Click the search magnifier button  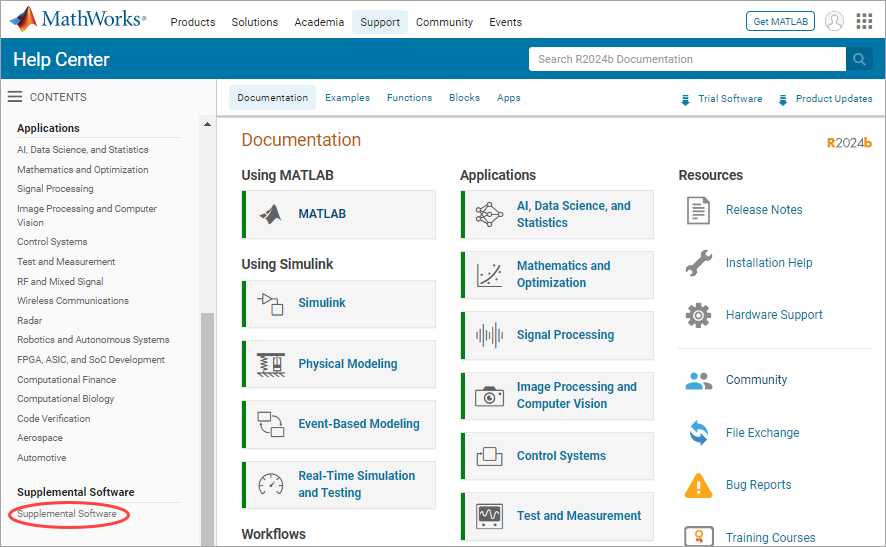(859, 59)
